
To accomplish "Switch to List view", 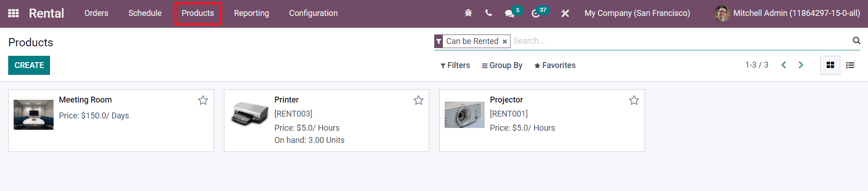I will pyautogui.click(x=850, y=65).
